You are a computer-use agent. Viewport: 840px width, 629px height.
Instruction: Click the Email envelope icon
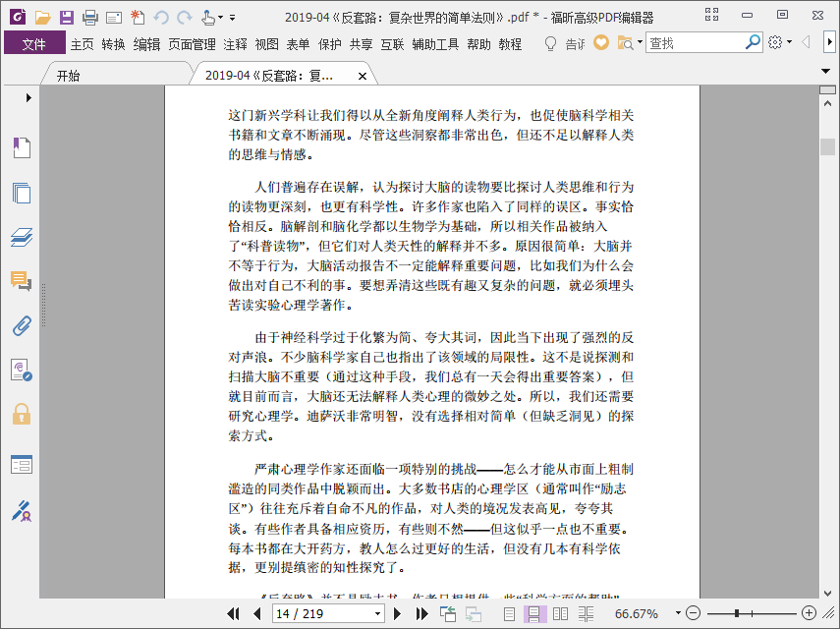[x=114, y=19]
